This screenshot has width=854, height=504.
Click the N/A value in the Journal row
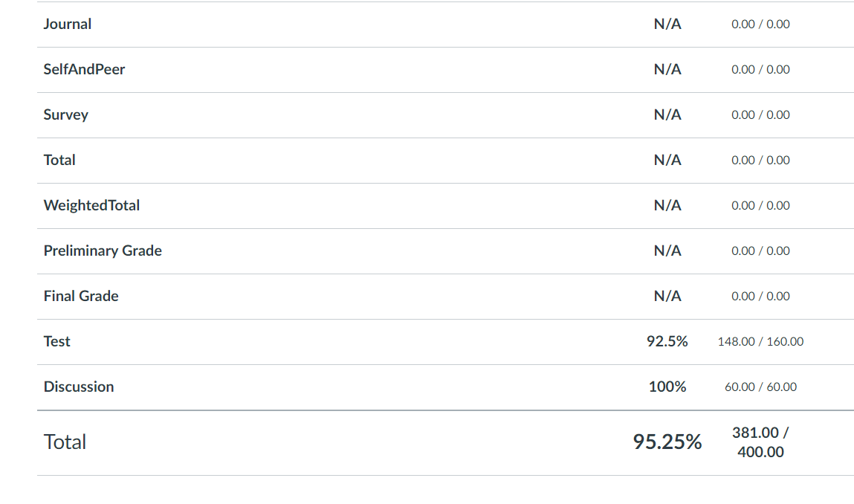667,25
